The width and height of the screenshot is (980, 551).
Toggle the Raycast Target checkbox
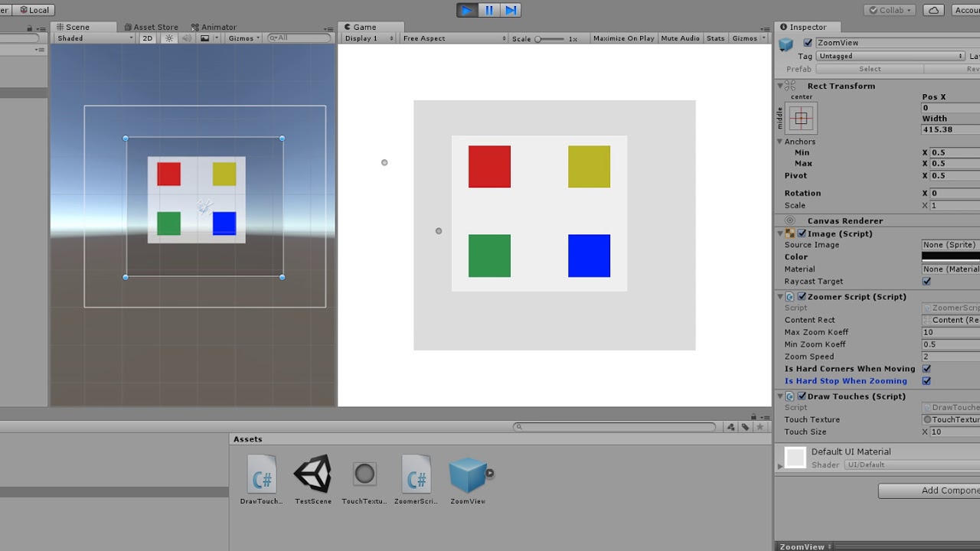(926, 281)
